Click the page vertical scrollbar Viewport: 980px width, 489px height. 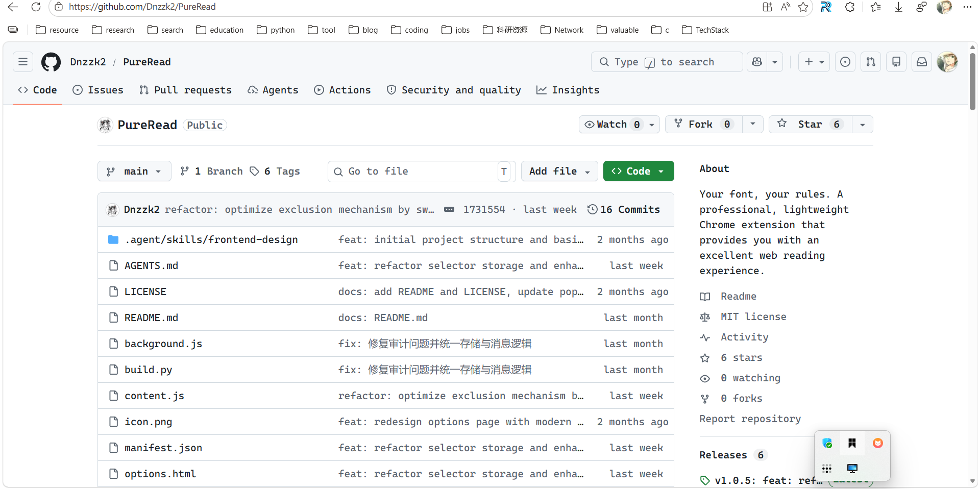972,82
